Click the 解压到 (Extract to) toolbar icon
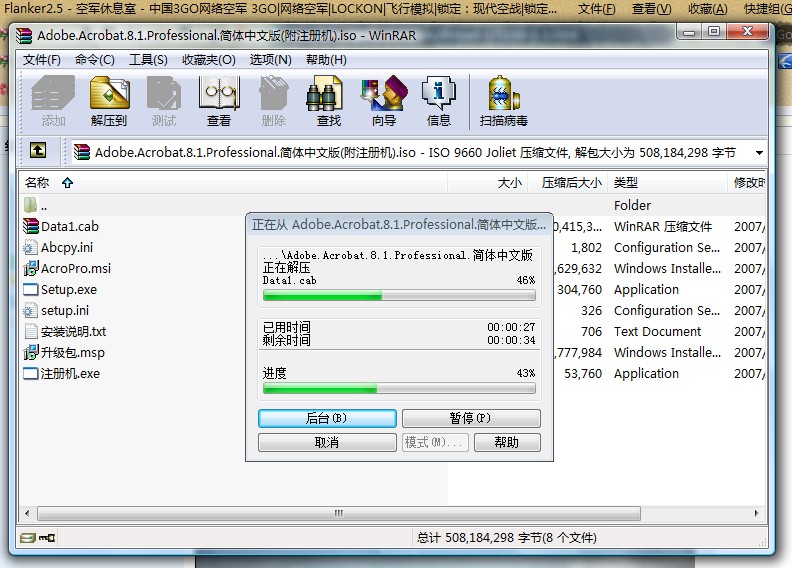 [109, 101]
